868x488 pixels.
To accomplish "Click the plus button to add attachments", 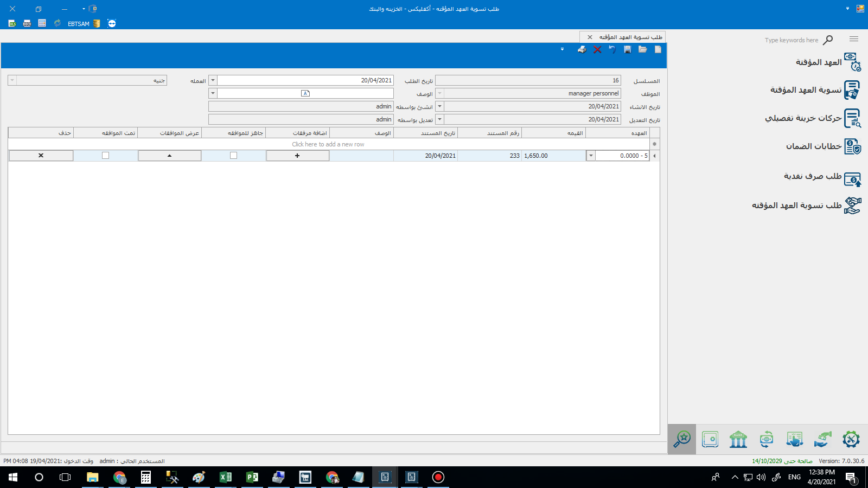I will (297, 156).
